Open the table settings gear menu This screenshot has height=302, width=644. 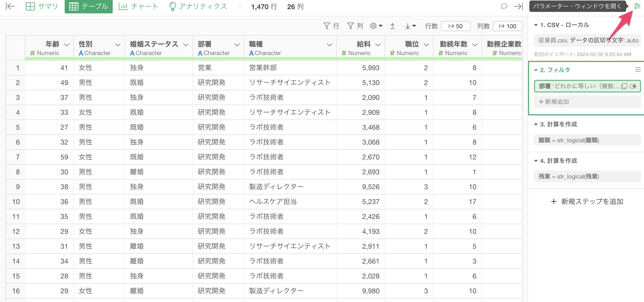[x=376, y=26]
